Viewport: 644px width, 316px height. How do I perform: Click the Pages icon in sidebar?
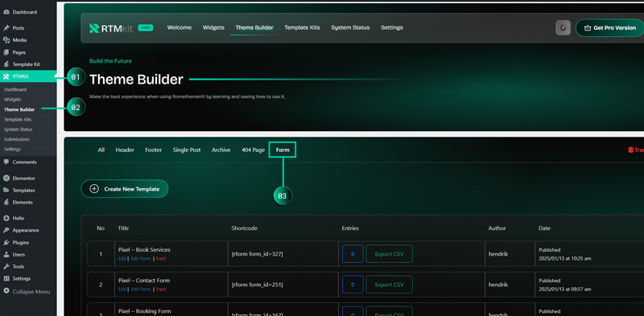click(x=6, y=52)
